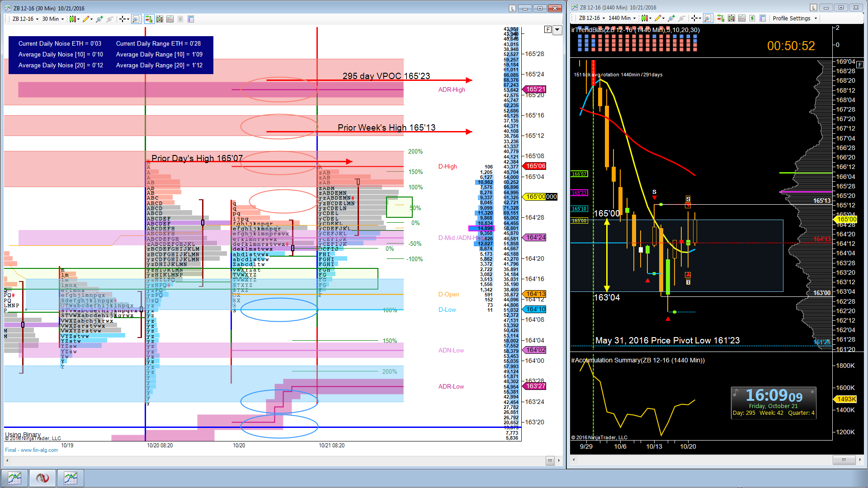Select the yellow 165'00 price marker
Viewport: 868px width, 488px height.
click(x=540, y=197)
